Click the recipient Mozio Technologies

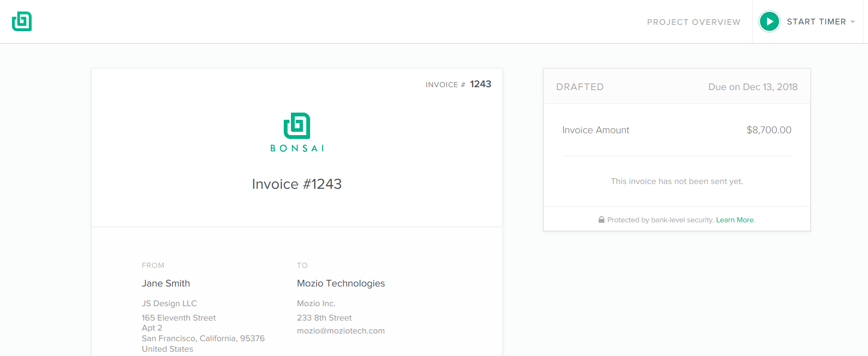coord(341,283)
